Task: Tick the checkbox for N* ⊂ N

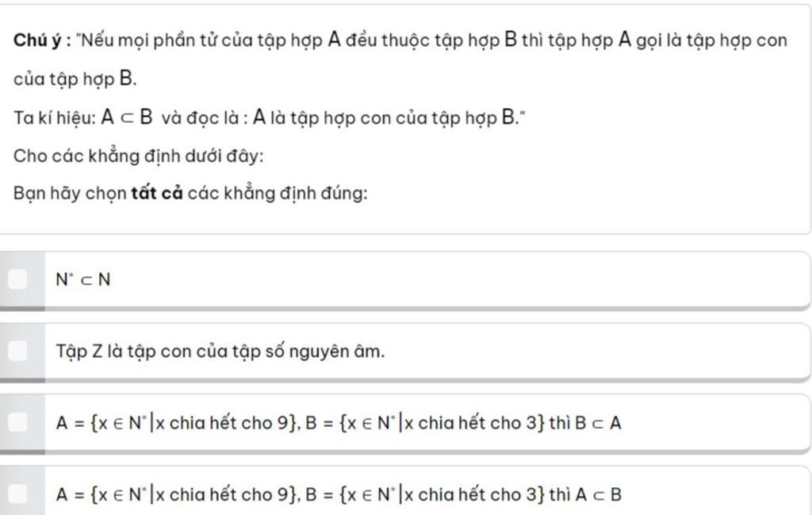Action: 17,279
